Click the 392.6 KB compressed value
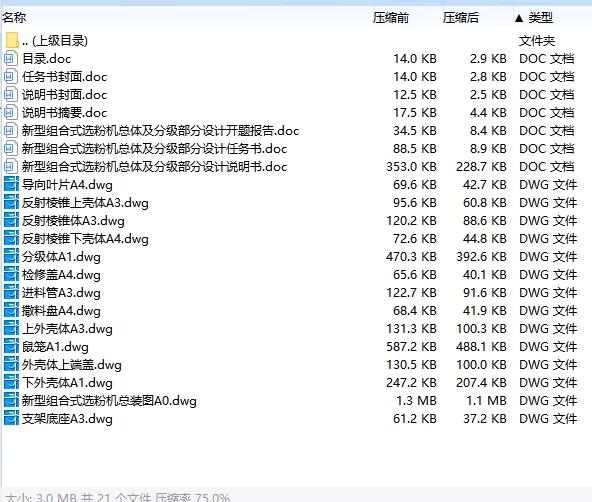Screen dimensions: 592x502 point(481,257)
